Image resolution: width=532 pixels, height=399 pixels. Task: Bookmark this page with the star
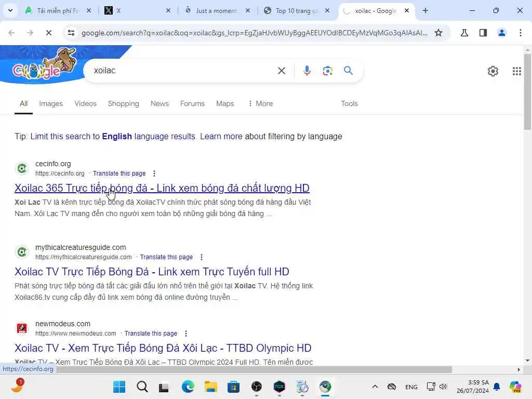(x=438, y=33)
